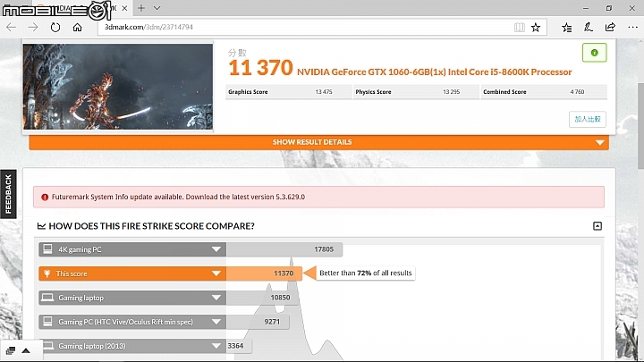The height and width of the screenshot is (362, 644).
Task: Click the green valid result info icon
Action: (x=594, y=53)
